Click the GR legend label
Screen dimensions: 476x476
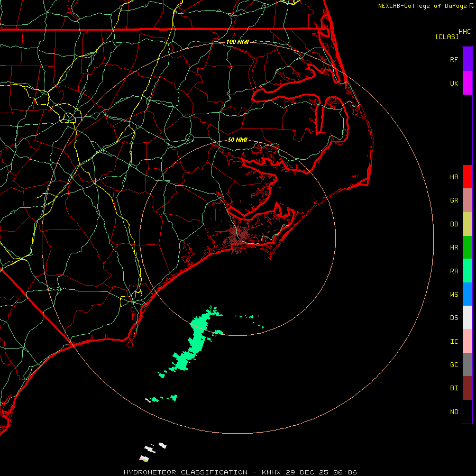[x=454, y=200]
